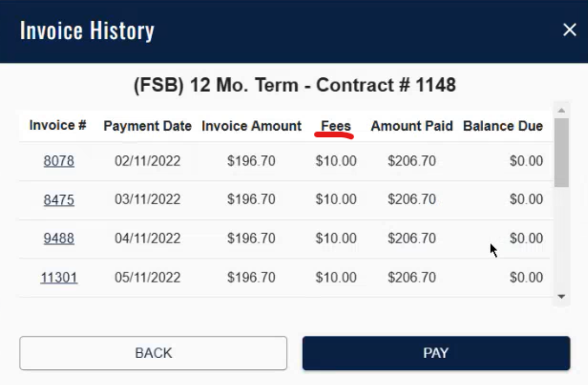Click the BACK button
The image size is (588, 385).
[153, 353]
